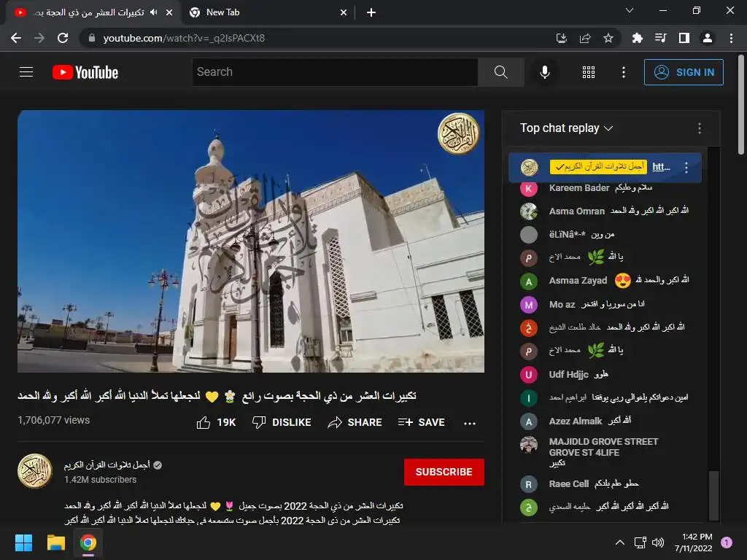Reload the YouTube page
747x560 pixels.
(63, 38)
